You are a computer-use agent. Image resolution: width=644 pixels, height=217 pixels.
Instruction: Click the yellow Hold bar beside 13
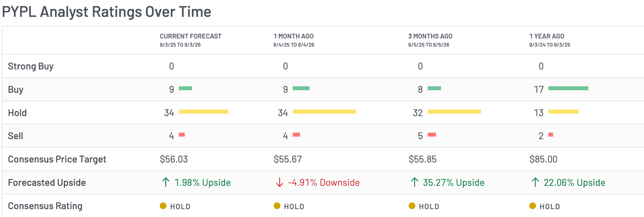click(x=564, y=112)
